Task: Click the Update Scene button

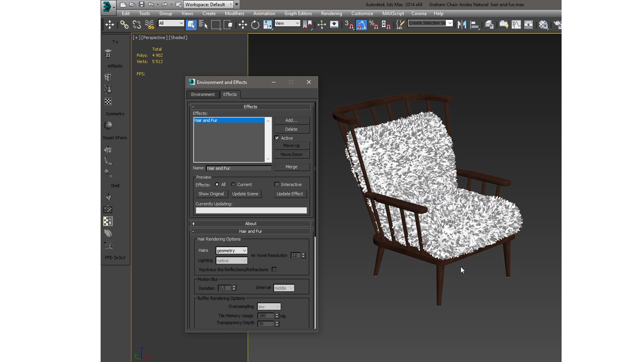Action: coord(245,194)
